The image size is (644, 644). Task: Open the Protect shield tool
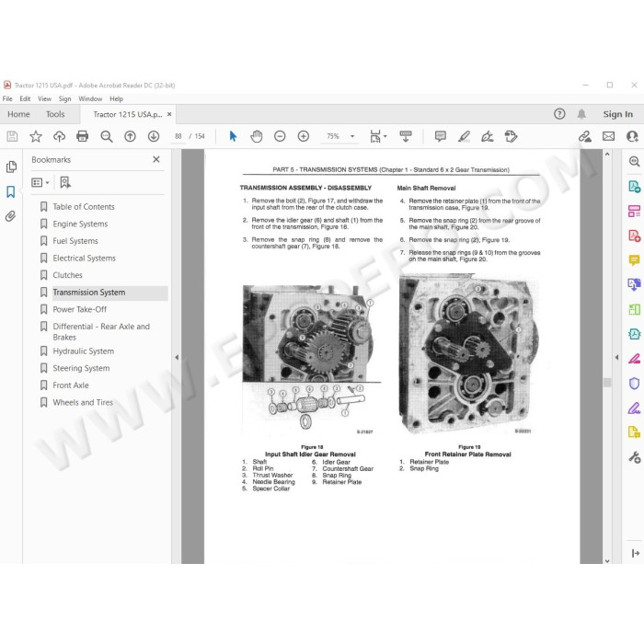point(634,384)
